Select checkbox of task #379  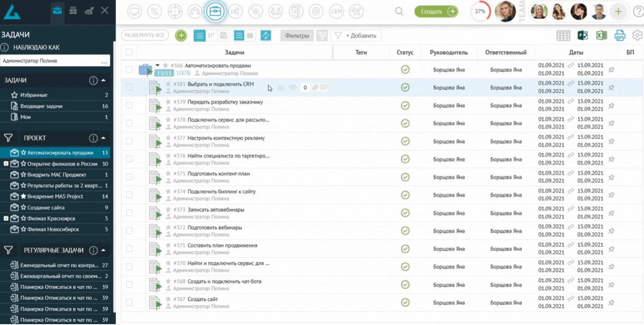[129, 106]
